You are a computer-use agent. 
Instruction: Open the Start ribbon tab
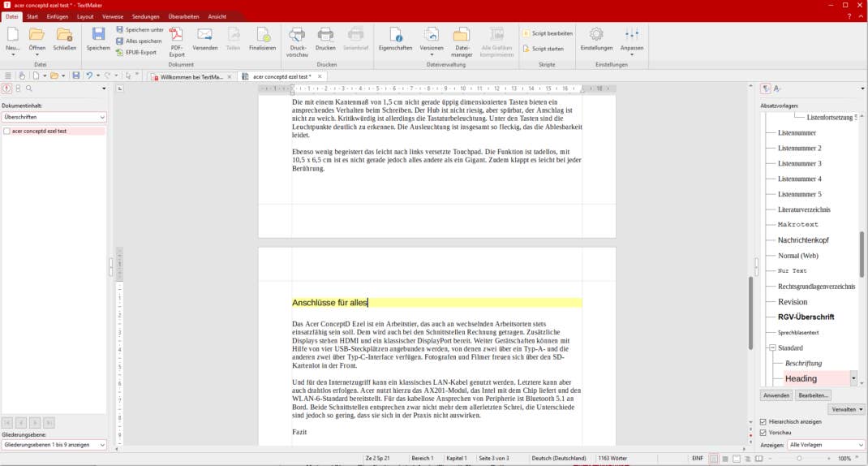32,16
